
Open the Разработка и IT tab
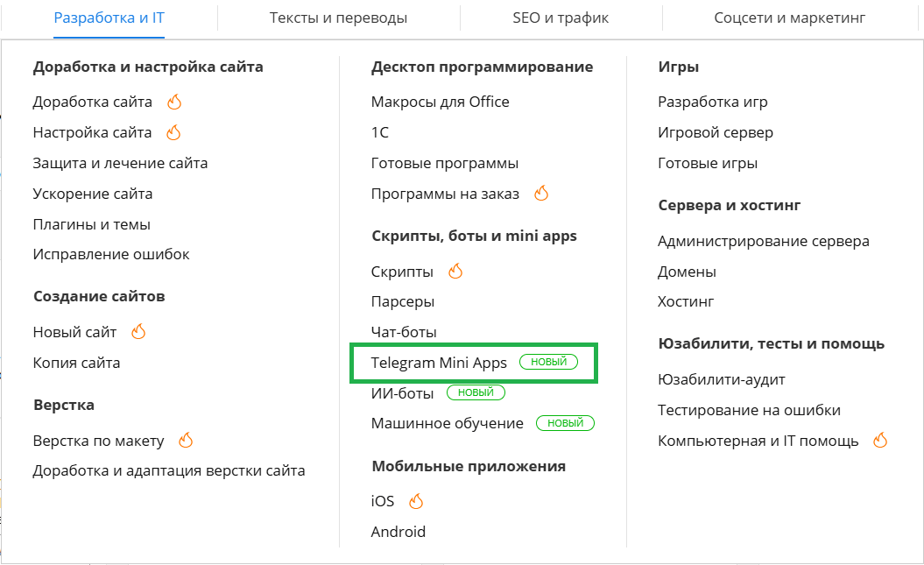pos(109,18)
